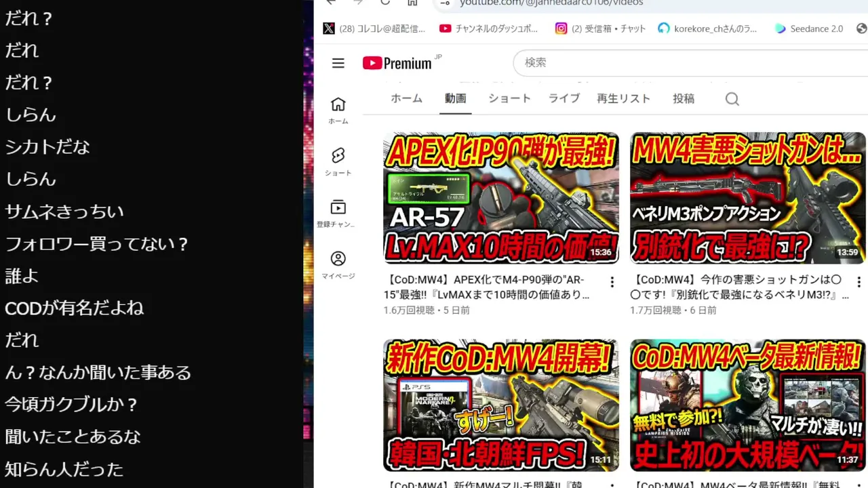Click chat comment 知らん人だった
The width and height of the screenshot is (868, 488).
pos(64,469)
